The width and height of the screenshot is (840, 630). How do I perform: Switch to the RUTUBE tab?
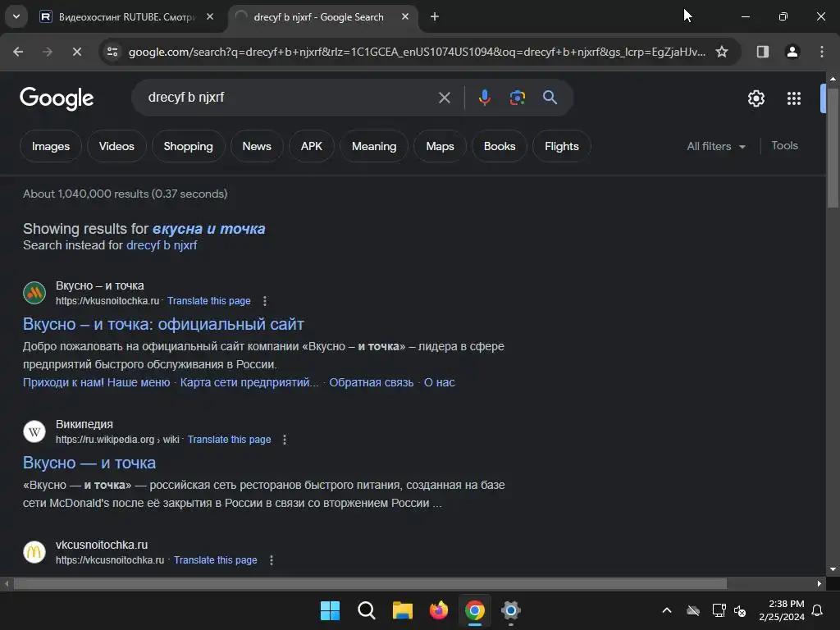pyautogui.click(x=127, y=16)
